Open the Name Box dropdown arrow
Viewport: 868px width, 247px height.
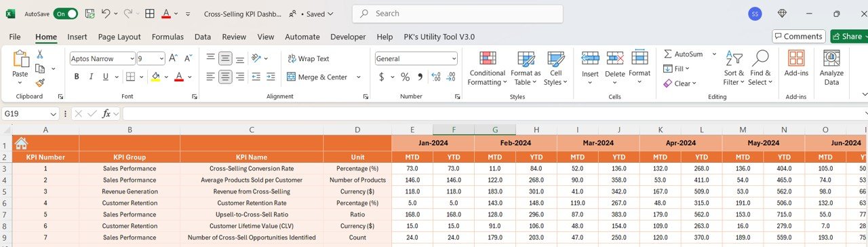(x=54, y=114)
